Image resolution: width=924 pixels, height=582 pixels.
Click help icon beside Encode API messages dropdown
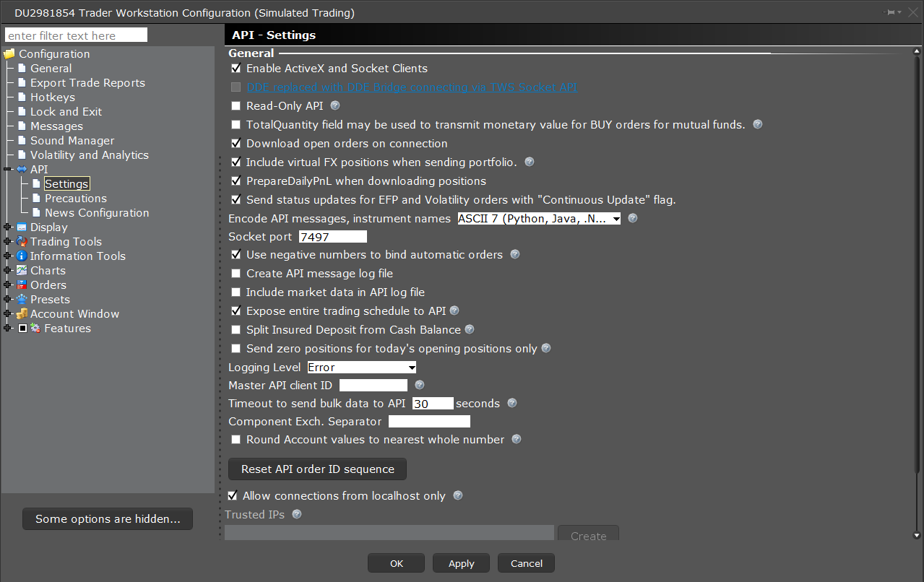633,218
